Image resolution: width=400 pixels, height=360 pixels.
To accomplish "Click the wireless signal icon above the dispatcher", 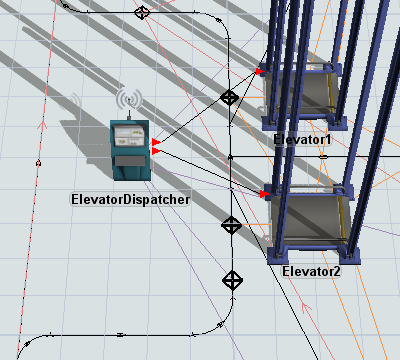I will [129, 98].
